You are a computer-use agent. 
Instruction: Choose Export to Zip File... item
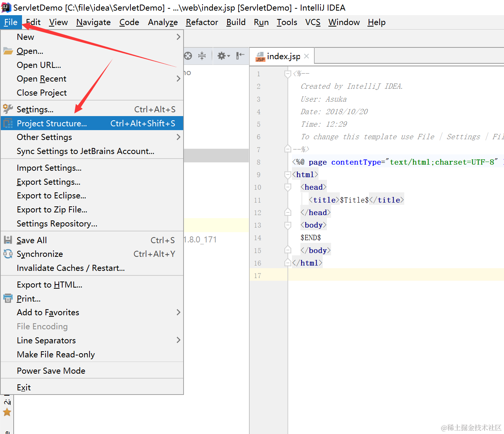(x=92, y=209)
